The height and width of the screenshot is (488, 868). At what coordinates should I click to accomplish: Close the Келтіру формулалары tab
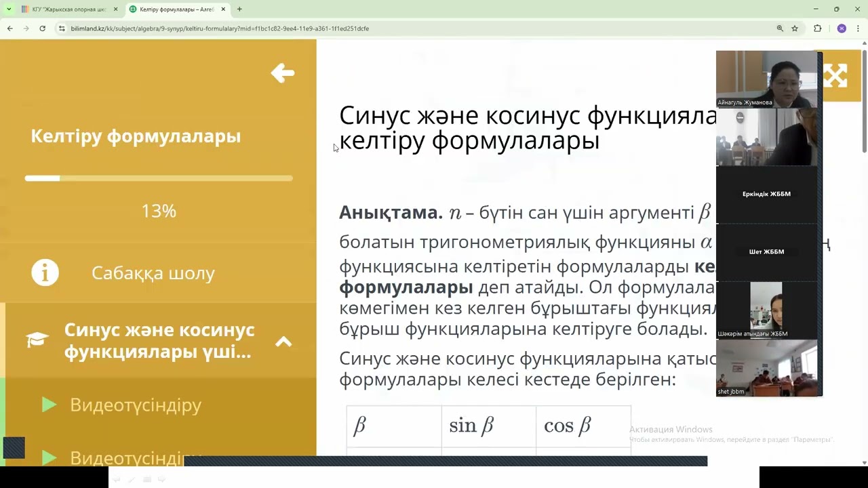coord(223,9)
